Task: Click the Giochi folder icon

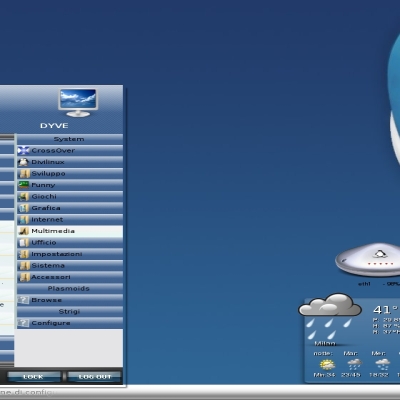Action: click(x=24, y=197)
